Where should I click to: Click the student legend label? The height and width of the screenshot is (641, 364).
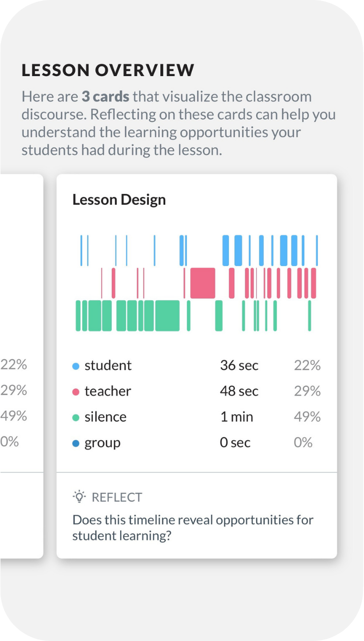tap(108, 366)
